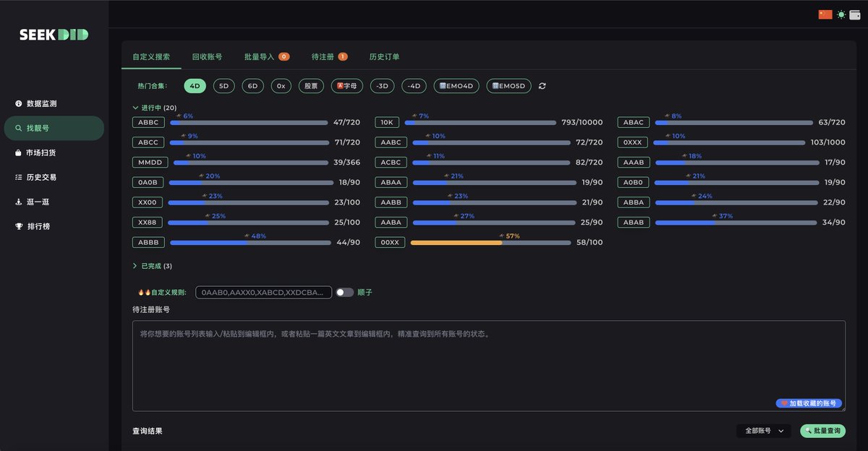Toggle the 顺子 switch

[344, 292]
